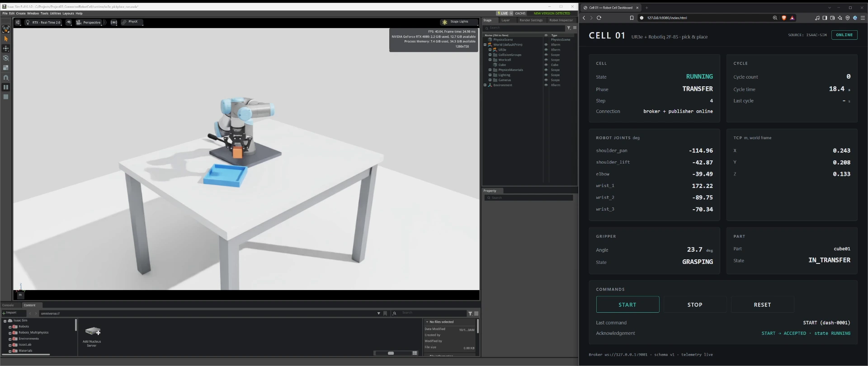The height and width of the screenshot is (366, 868).
Task: Switch to the Render Settings tab
Action: pyautogui.click(x=531, y=20)
